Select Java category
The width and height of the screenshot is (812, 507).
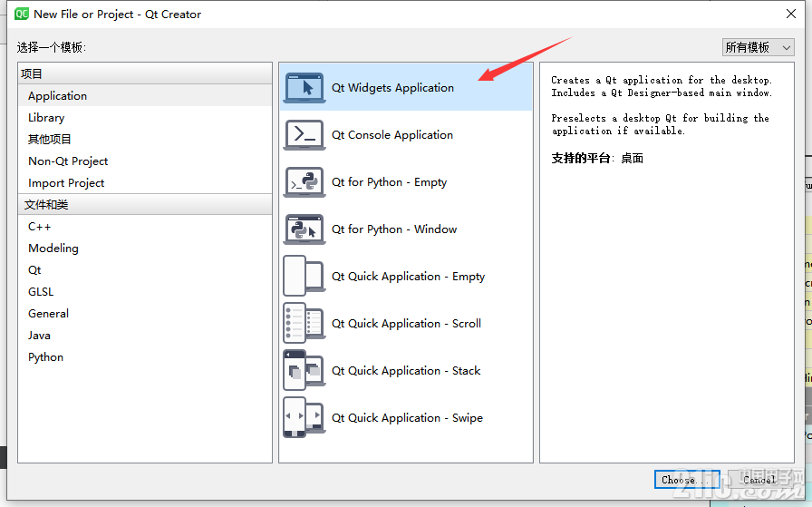[x=145, y=336]
